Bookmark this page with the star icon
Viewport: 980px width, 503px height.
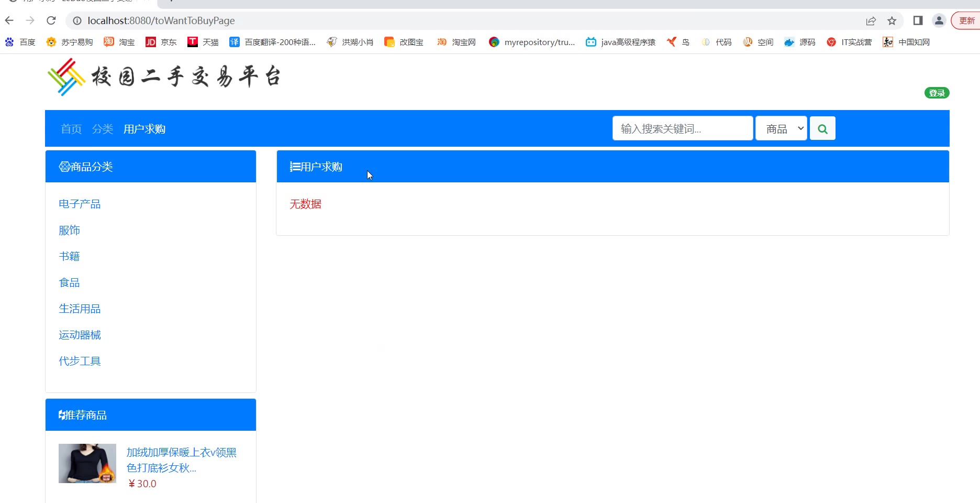(892, 21)
